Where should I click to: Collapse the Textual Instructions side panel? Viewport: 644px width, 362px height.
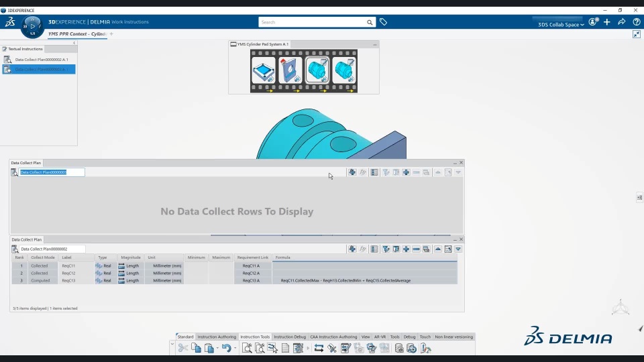74,43
